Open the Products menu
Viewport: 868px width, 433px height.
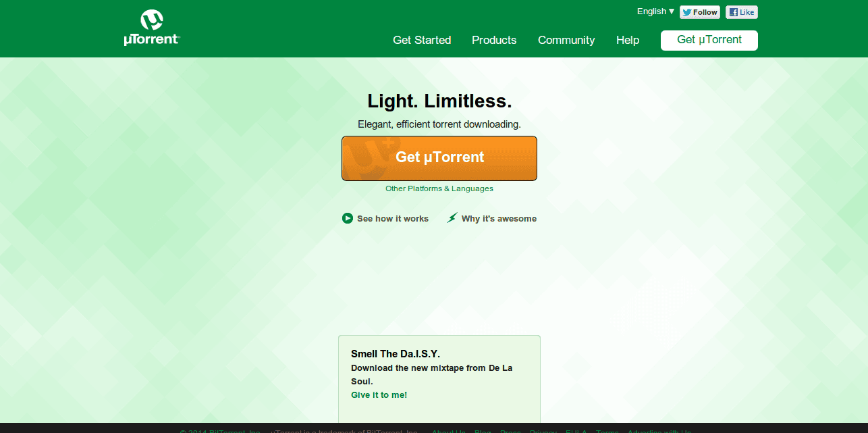(x=494, y=40)
